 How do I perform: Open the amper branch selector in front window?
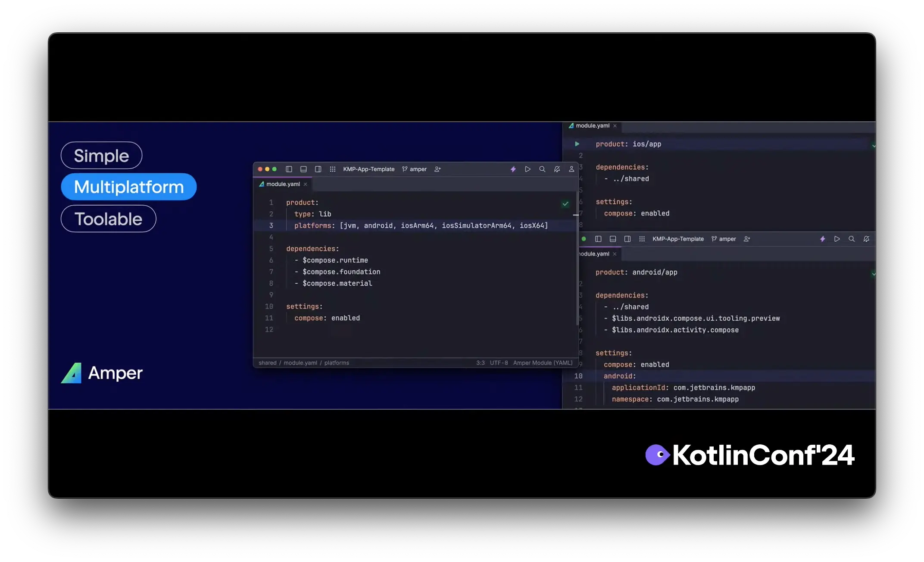coord(415,169)
